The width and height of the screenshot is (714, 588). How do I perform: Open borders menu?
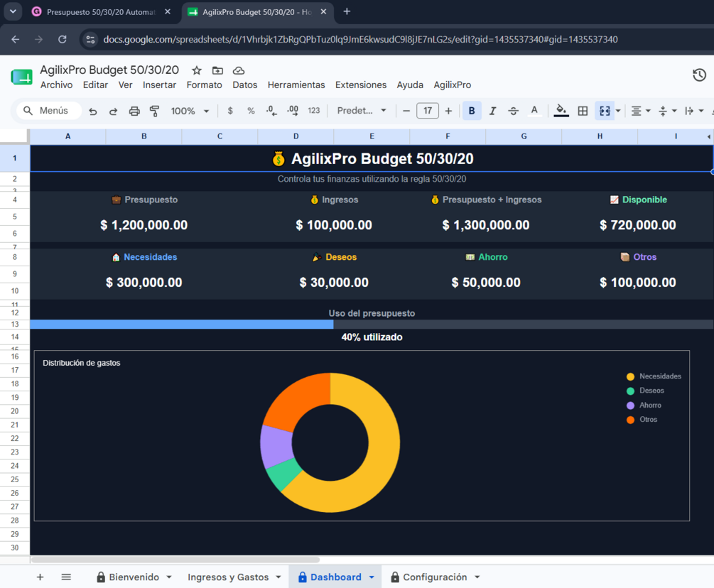tap(583, 111)
